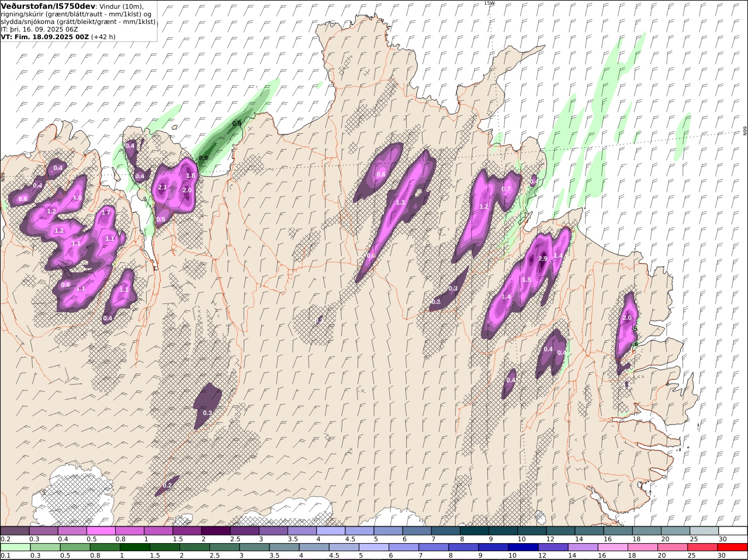Screen dimensions: 748x560
Task: Click the +42 h forecast offset text
Action: [x=103, y=36]
